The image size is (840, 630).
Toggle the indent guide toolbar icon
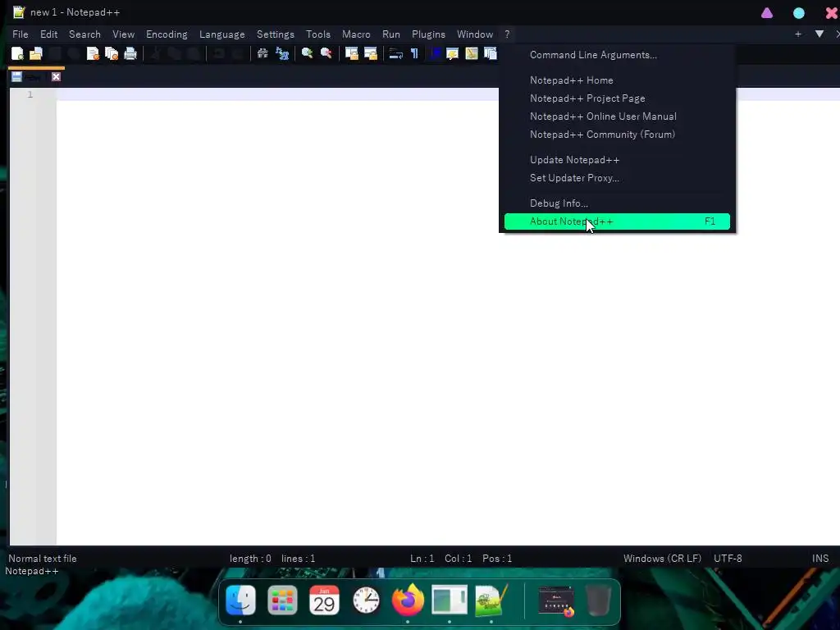tap(435, 53)
